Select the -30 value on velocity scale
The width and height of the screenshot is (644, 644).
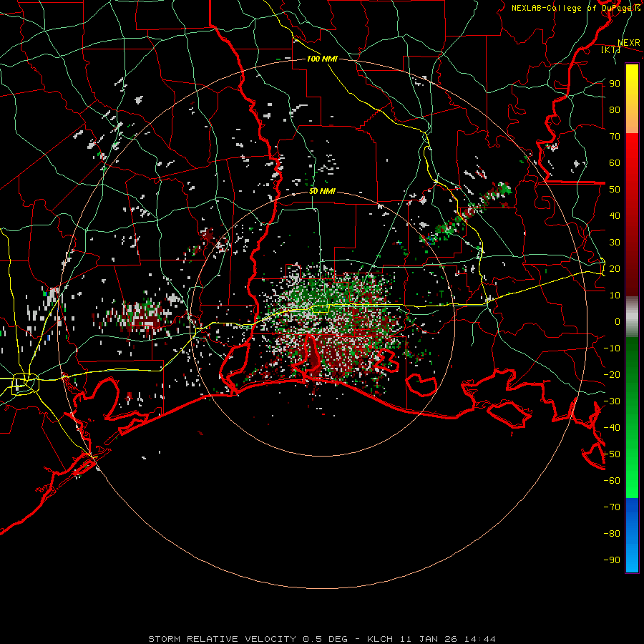tap(612, 401)
